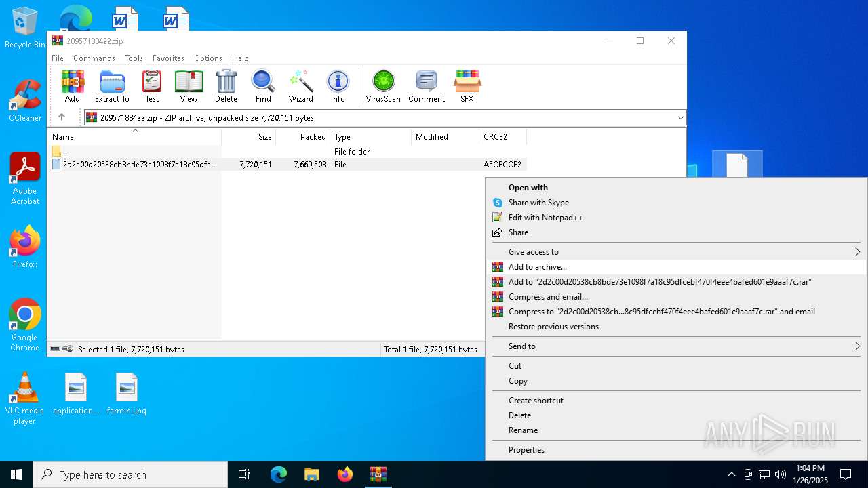Show hidden tray icons chevron
868x488 pixels.
tap(731, 474)
